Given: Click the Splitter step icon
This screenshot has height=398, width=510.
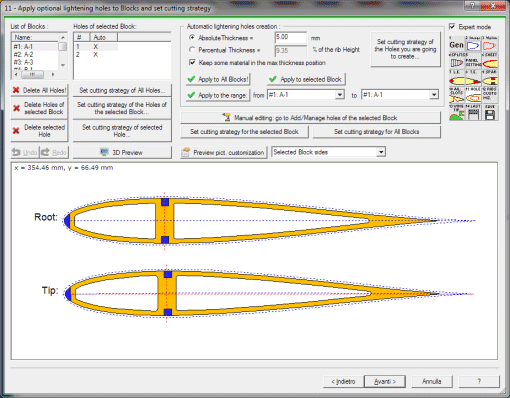Looking at the screenshot, I should pos(457,61).
